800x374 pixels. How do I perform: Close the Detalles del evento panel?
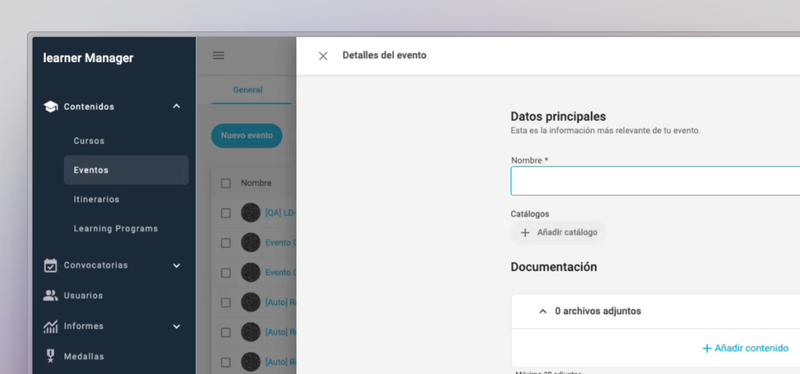coord(323,56)
